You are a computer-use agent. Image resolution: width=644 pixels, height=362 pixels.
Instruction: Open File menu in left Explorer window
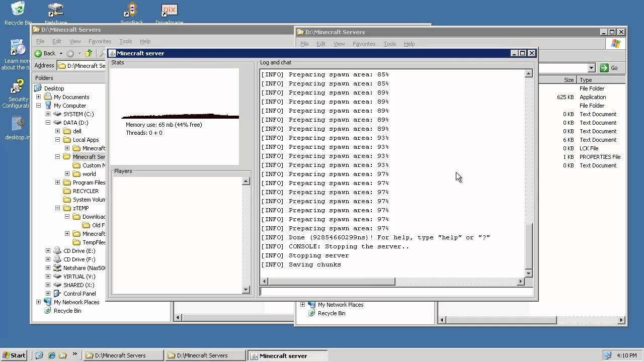tap(40, 41)
